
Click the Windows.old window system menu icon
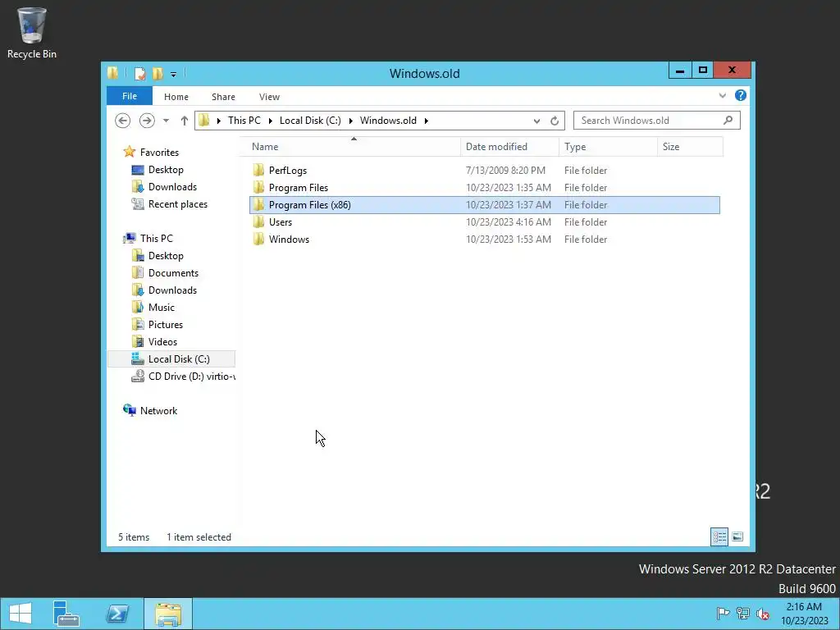(112, 73)
